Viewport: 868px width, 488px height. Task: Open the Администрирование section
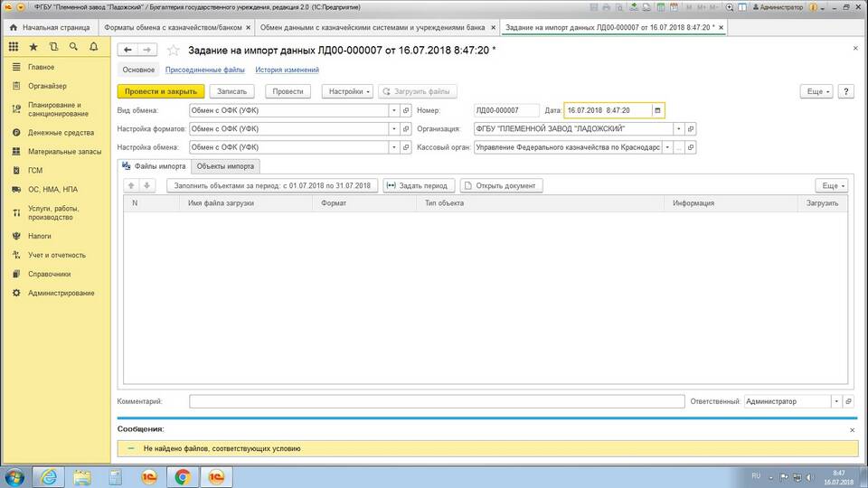click(61, 293)
